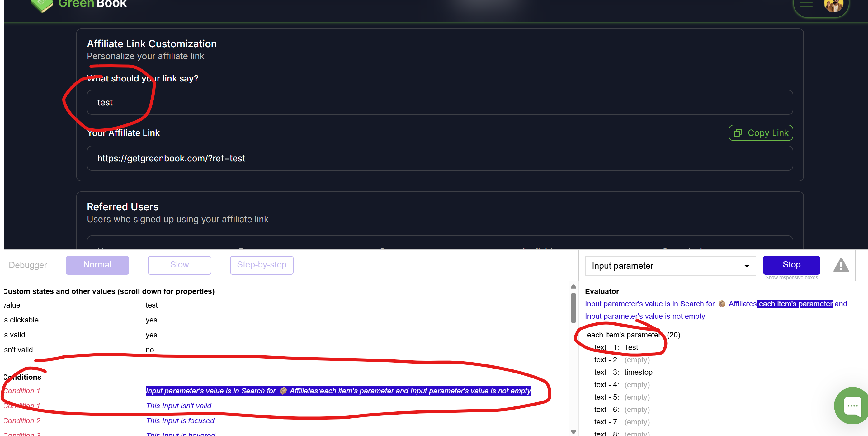Click the Evaluator heading
The width and height of the screenshot is (868, 436).
(602, 292)
